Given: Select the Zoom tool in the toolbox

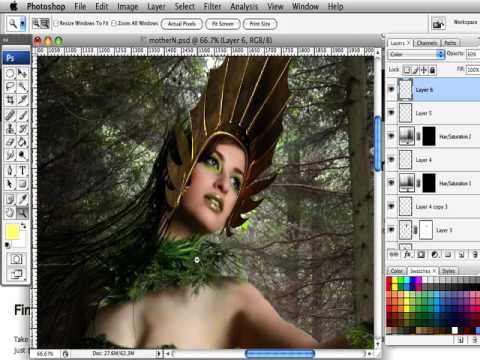Looking at the screenshot, I should [x=22, y=212].
